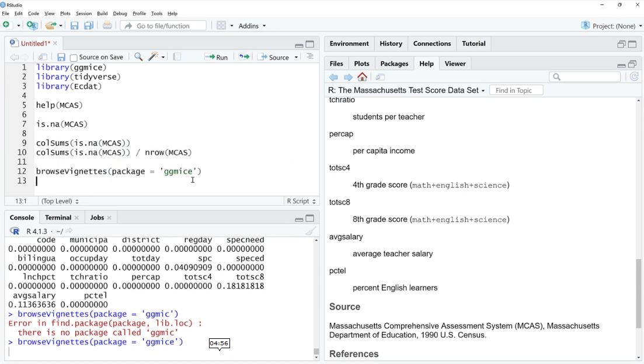Screen dimensions: 644x364
Task: Click the clear console broom icon
Action: point(311,231)
